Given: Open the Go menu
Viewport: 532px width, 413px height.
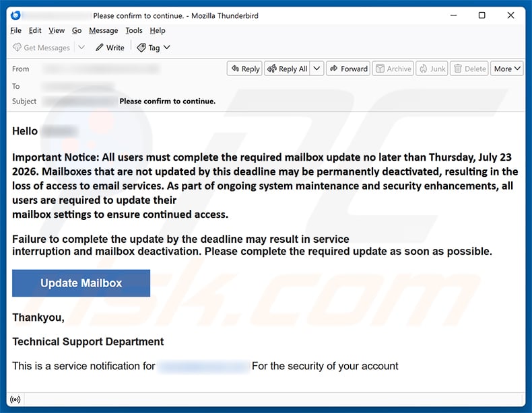Looking at the screenshot, I should tap(77, 30).
